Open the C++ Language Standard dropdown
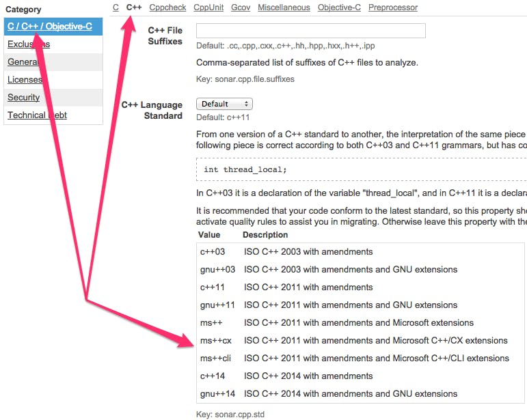This screenshot has width=527, height=420. [224, 104]
